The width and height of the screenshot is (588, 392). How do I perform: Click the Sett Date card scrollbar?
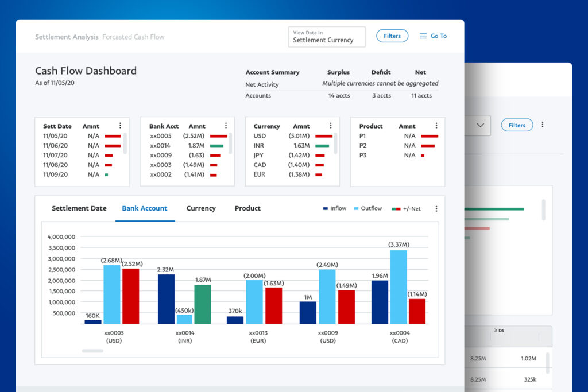pos(125,143)
